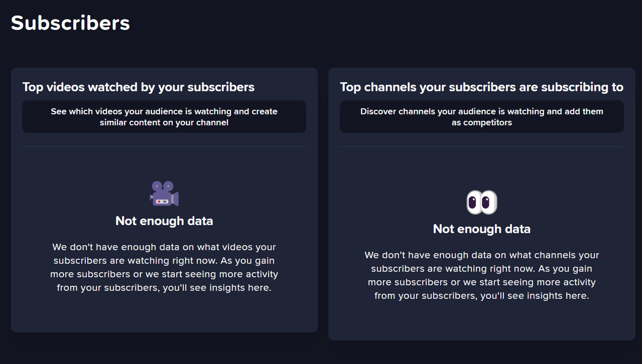Click the divider line in the top channels card
642x364 pixels.
(482, 147)
